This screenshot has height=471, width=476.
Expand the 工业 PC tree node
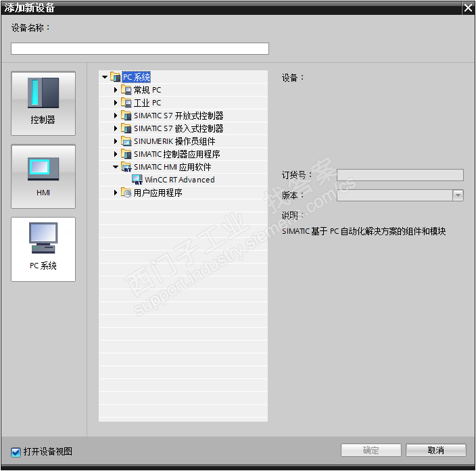coord(116,103)
